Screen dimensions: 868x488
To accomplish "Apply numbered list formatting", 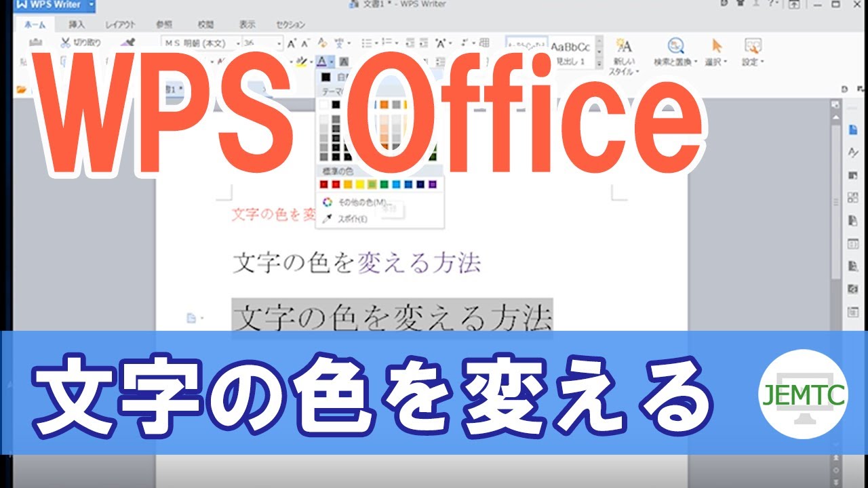I will click(387, 42).
